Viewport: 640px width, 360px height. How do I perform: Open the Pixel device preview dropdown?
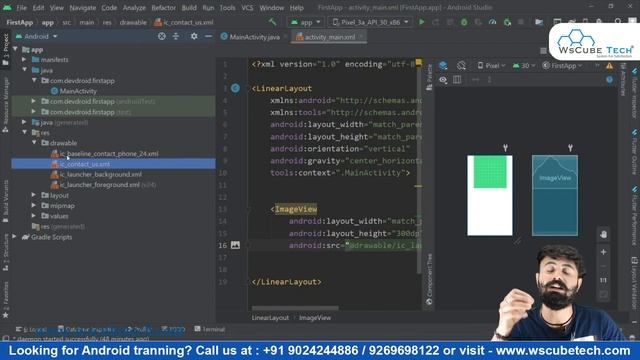491,65
